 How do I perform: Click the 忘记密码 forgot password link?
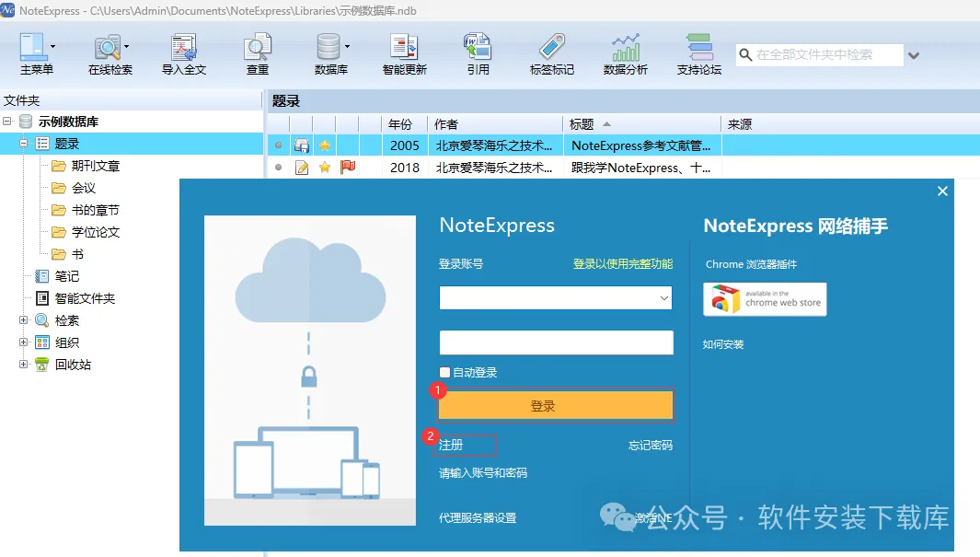coord(650,445)
